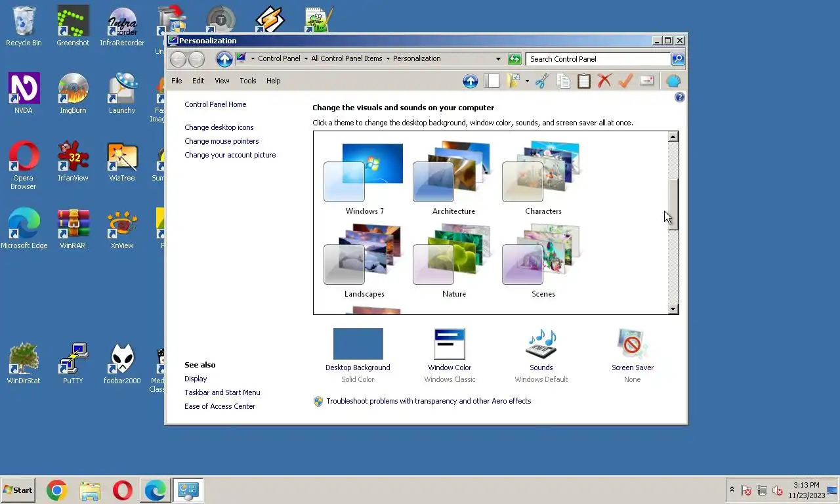The height and width of the screenshot is (504, 840).
Task: Select the Landscapes theme
Action: click(364, 261)
